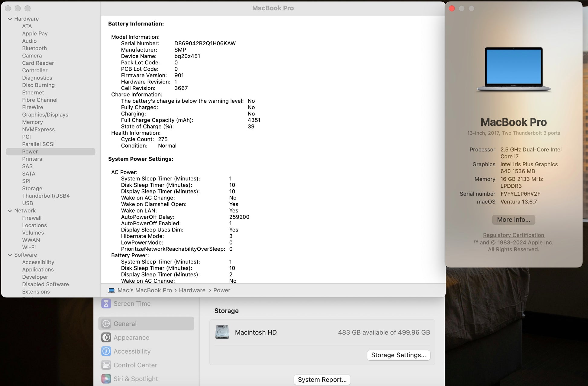Click the System Report... button
The width and height of the screenshot is (588, 386).
pos(322,380)
